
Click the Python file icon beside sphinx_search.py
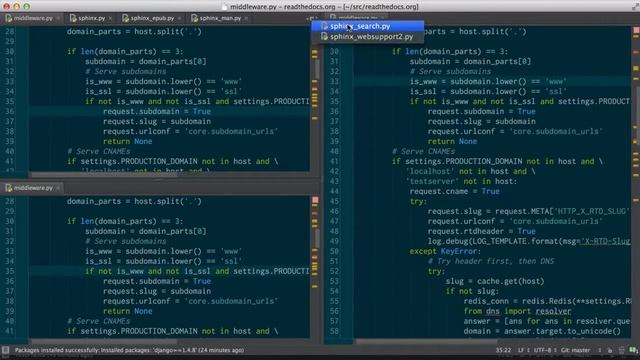point(324,26)
